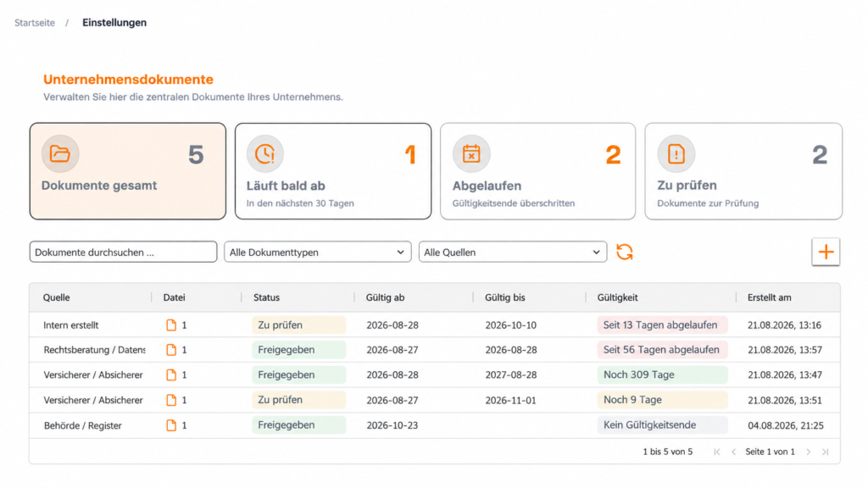Click the 2027-08-28 Gültig bis date

[511, 375]
